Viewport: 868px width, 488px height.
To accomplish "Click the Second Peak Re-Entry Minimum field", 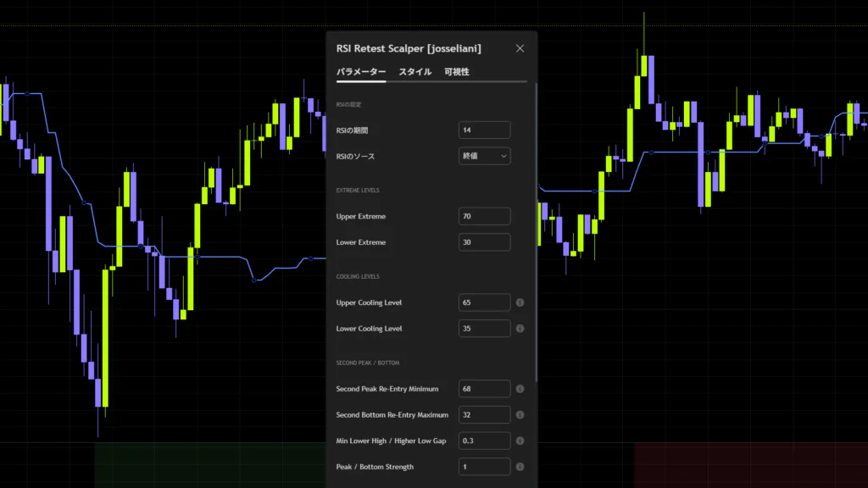I will [x=484, y=389].
